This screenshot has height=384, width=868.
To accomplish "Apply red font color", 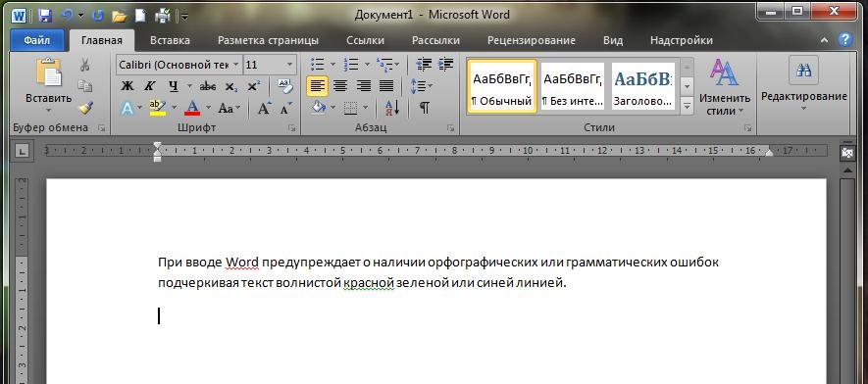I will coord(192,108).
